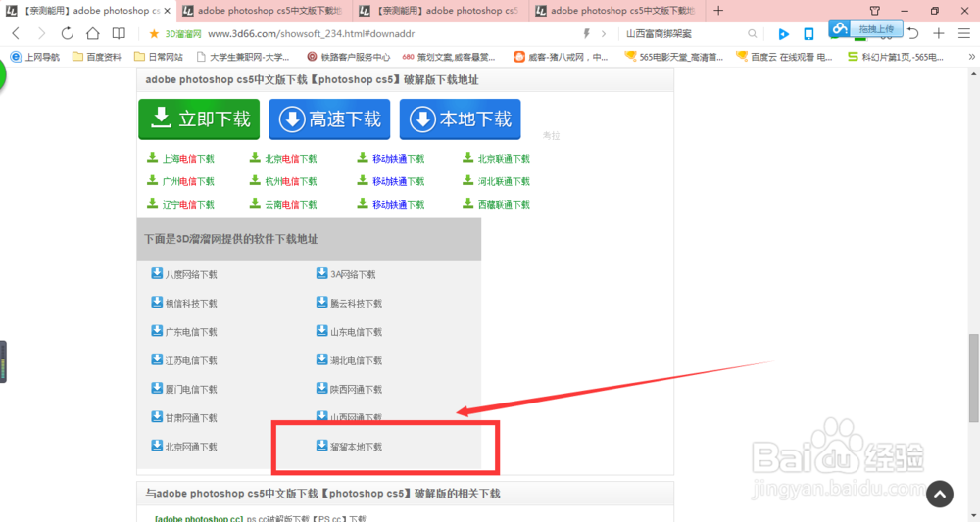Click the green icon beside 河北联通下载

pos(467,180)
